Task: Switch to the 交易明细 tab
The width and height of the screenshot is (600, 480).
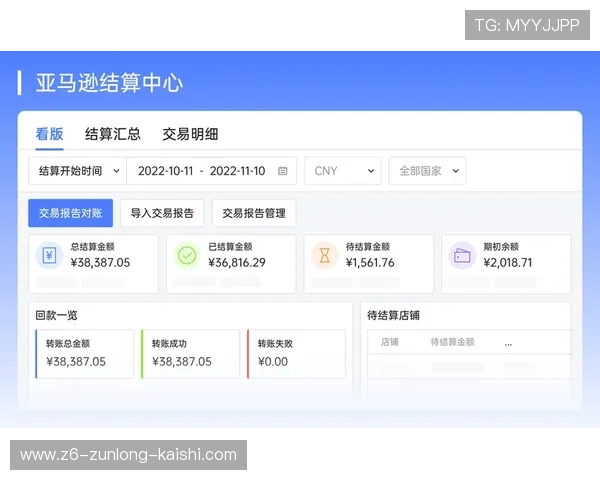Action: (x=190, y=134)
